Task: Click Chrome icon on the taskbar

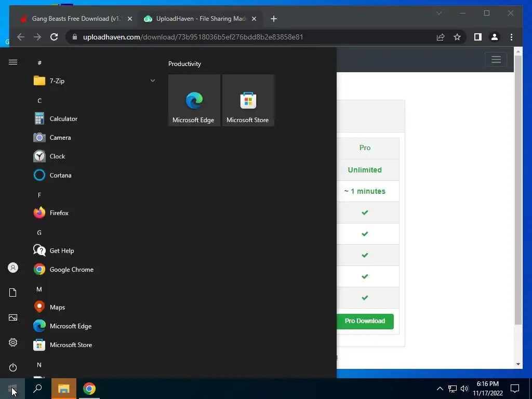Action: tap(89, 389)
